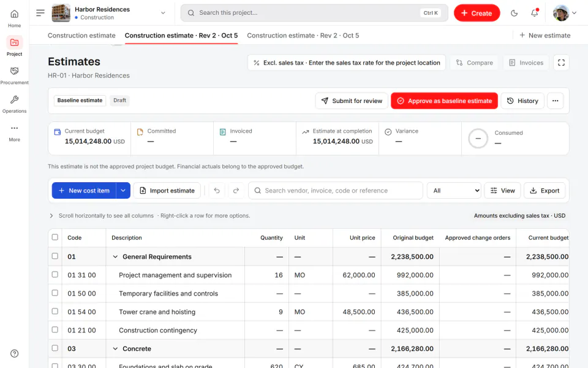Open the More menu in sidebar

click(14, 133)
